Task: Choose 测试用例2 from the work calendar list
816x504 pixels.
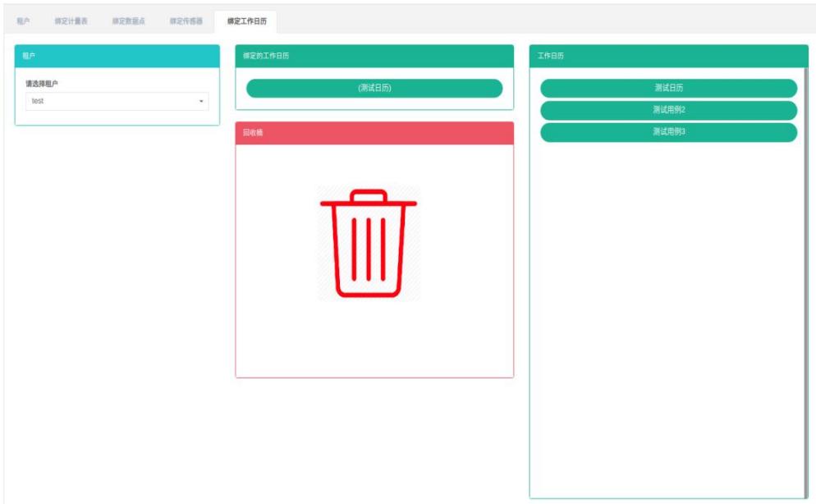Action: tap(668, 110)
